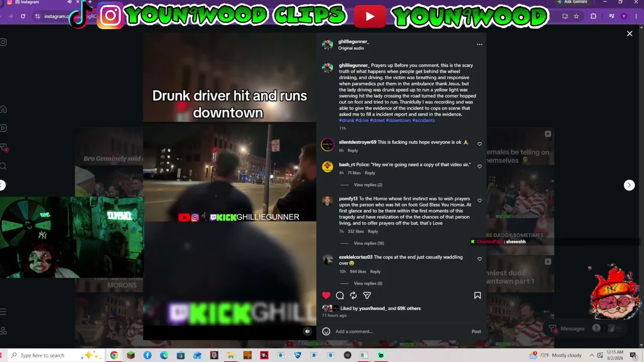Show the 332 likes on pomfy13's comment

point(356,231)
